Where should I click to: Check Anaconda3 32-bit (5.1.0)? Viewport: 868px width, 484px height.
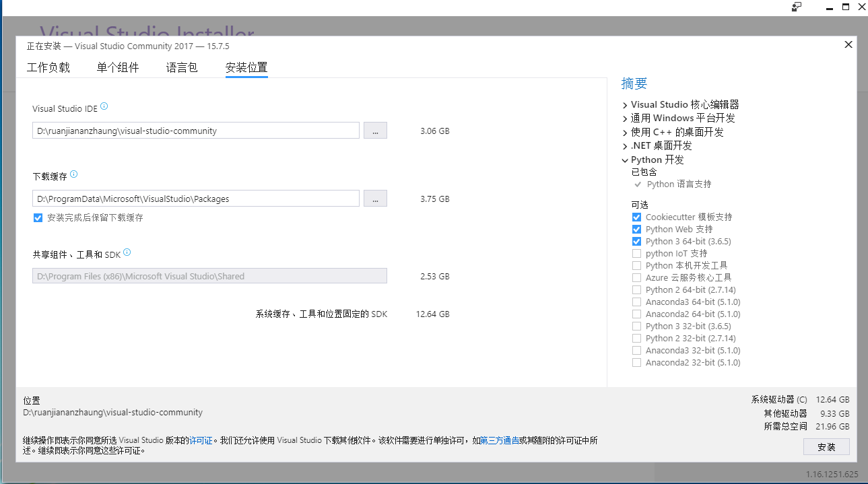click(636, 350)
